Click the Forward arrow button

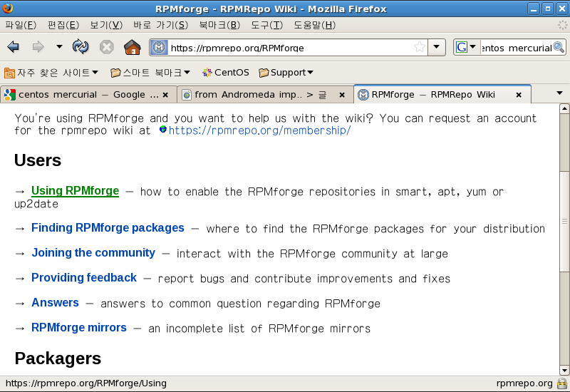(x=38, y=47)
